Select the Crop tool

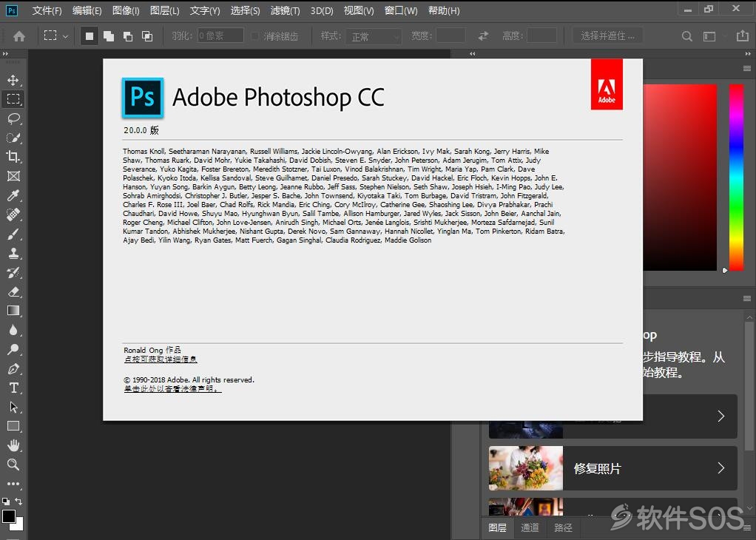13,157
